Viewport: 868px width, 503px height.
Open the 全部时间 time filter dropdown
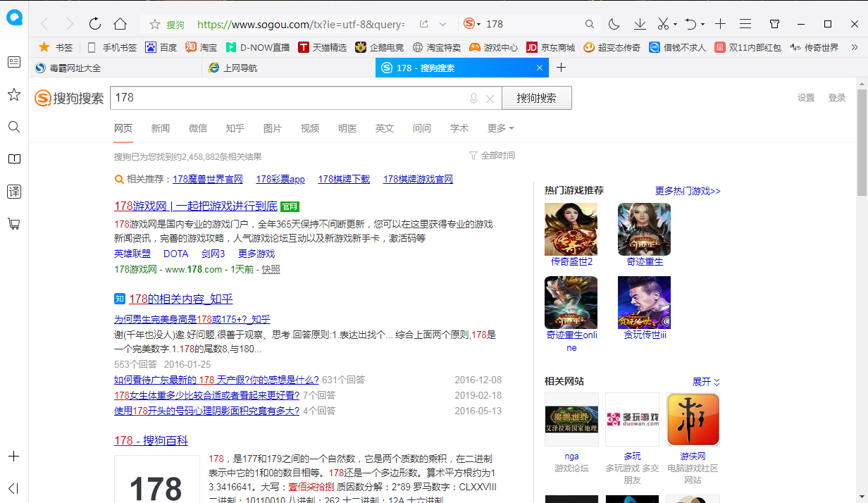point(491,155)
